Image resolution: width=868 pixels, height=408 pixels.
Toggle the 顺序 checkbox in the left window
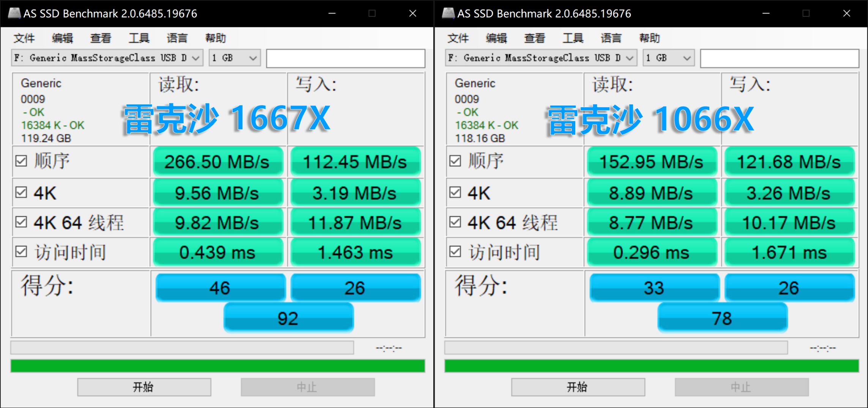(x=21, y=161)
